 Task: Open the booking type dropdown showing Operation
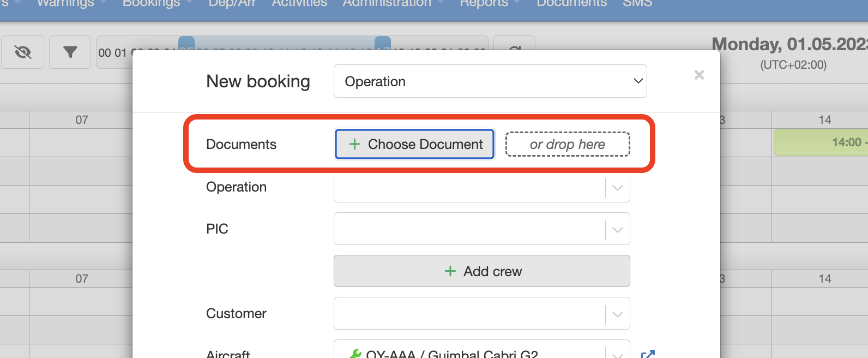[x=490, y=81]
